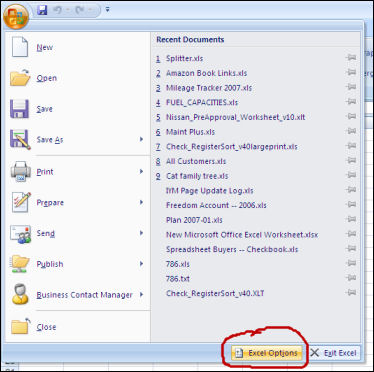Open Check_RegisterSort_v40.XLT from recent list
374x372 pixels.
[x=215, y=293]
